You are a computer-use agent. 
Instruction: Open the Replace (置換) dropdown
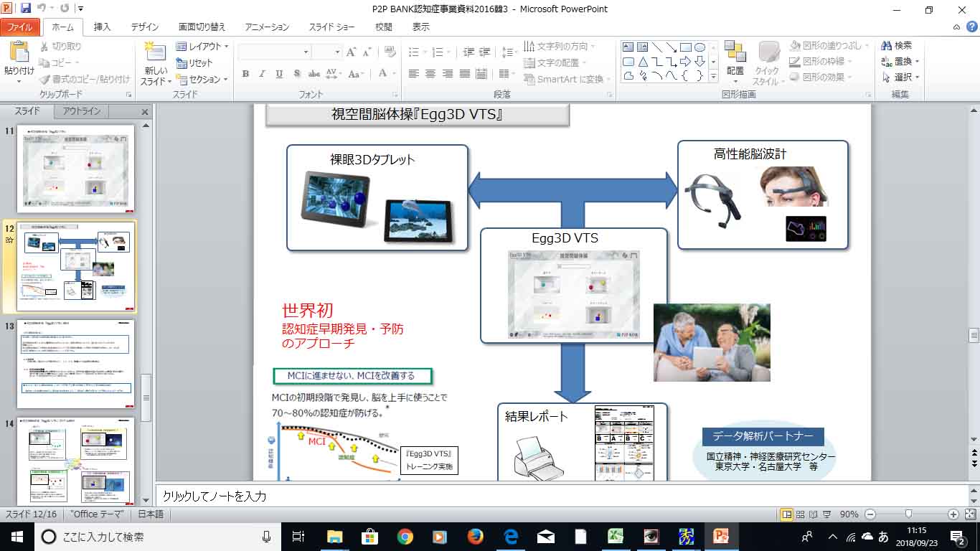pyautogui.click(x=900, y=62)
